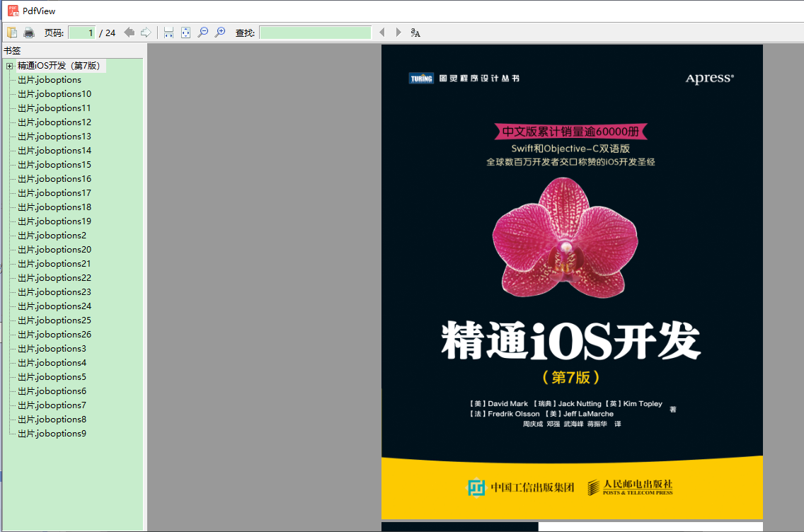Click the 精通iOS开发 cover title
This screenshot has height=532, width=804.
pyautogui.click(x=570, y=340)
